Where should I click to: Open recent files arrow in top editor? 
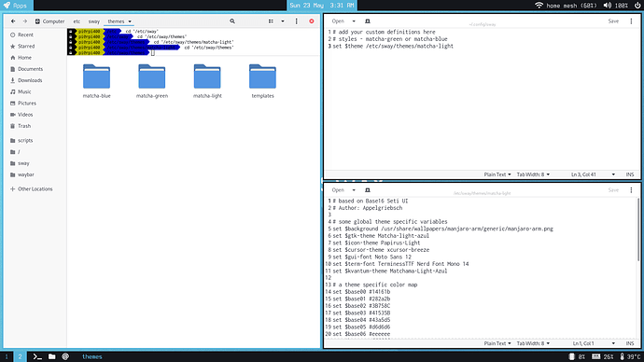(x=354, y=21)
